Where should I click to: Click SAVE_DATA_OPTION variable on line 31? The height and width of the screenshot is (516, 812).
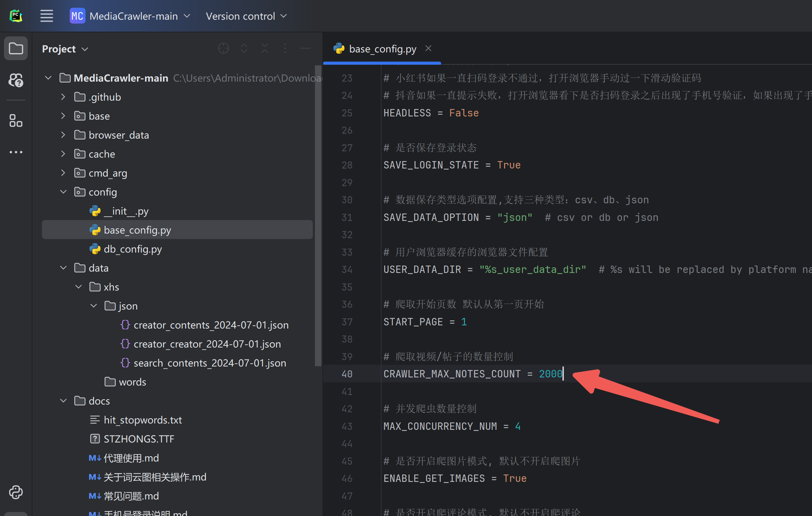431,217
